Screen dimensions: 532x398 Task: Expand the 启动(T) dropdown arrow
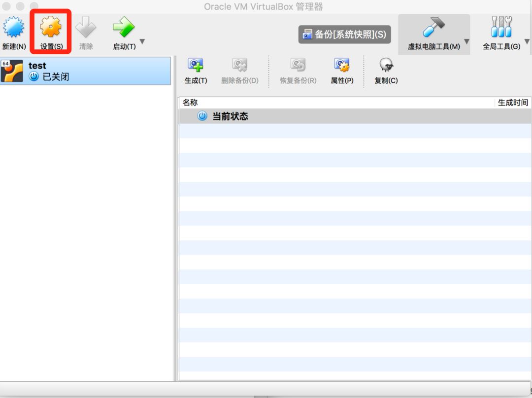[142, 41]
